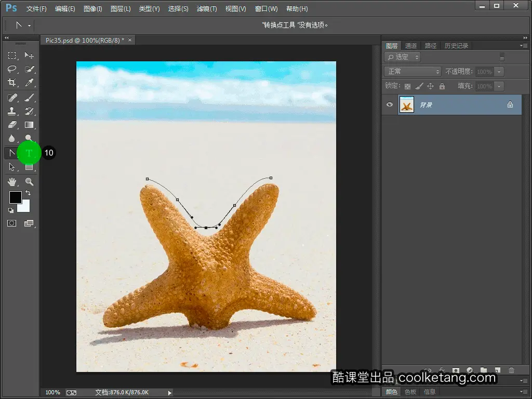Toggle the layer filter switch
The height and width of the screenshot is (399, 532).
coord(502,57)
